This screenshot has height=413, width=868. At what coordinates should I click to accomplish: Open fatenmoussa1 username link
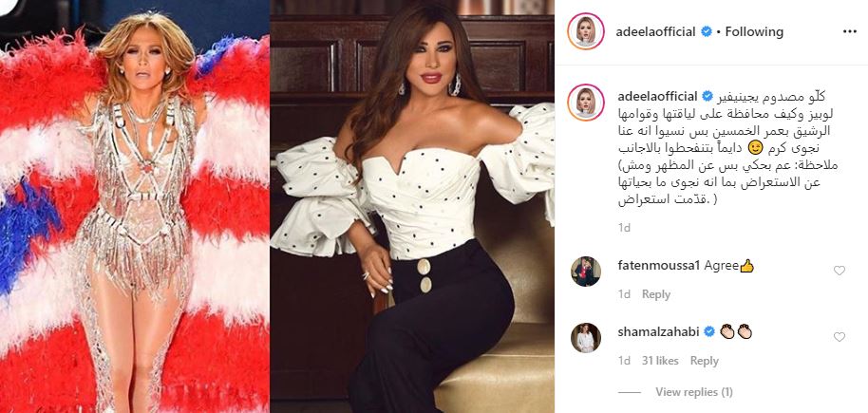coord(657,266)
